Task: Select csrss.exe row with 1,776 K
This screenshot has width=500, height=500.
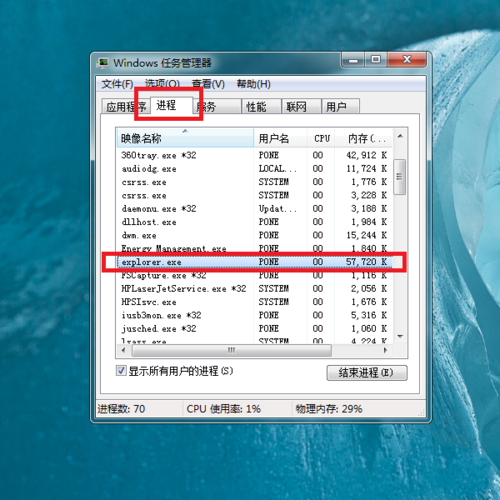Action: tap(255, 182)
